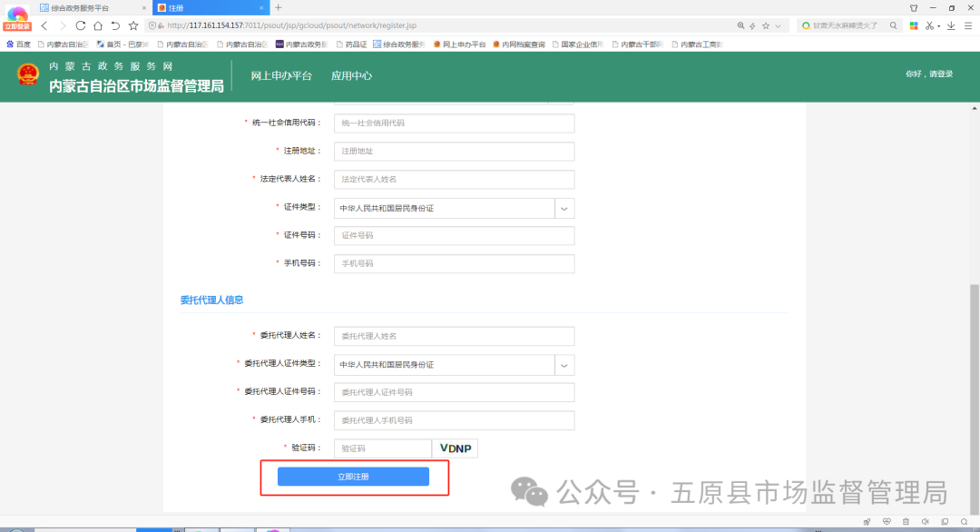Click the download manager arrow icon
This screenshot has height=532, width=980.
(x=951, y=25)
